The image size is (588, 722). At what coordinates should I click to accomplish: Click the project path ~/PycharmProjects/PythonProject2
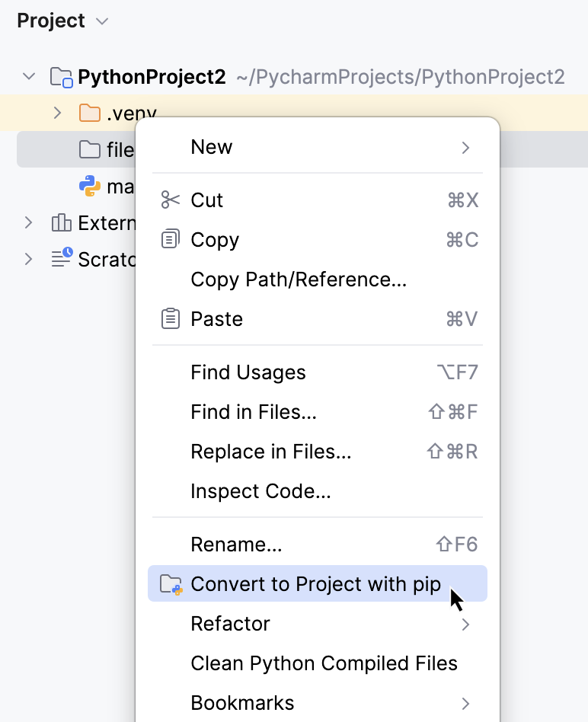click(x=400, y=77)
